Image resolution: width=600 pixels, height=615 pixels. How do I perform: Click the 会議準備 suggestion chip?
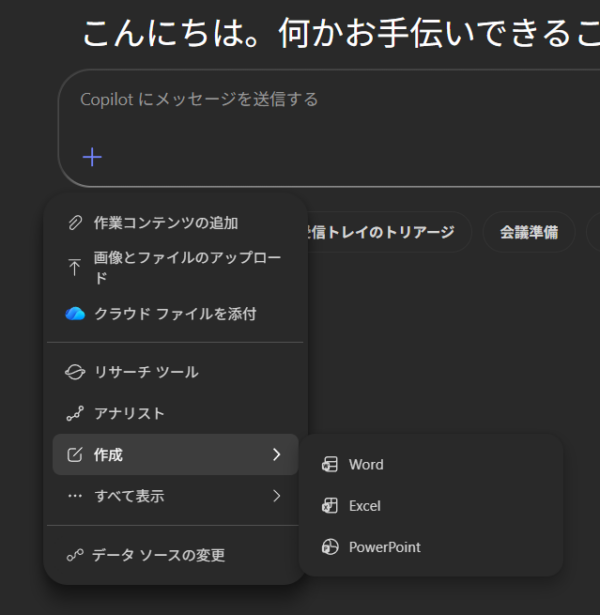click(x=529, y=232)
